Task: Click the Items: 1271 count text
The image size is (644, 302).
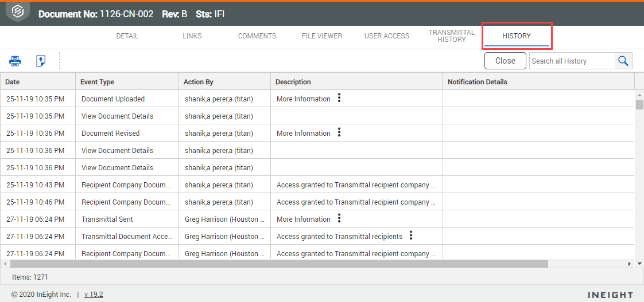Action: (x=30, y=277)
